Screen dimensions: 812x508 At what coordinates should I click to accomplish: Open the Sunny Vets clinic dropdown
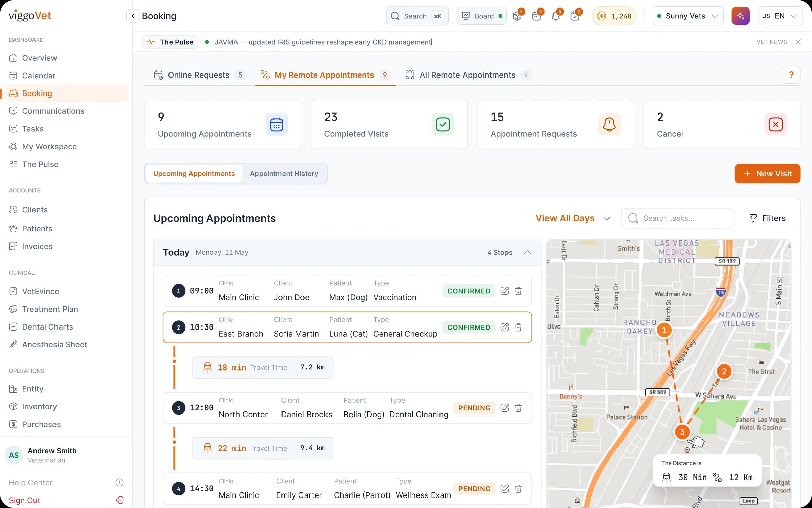pos(688,16)
